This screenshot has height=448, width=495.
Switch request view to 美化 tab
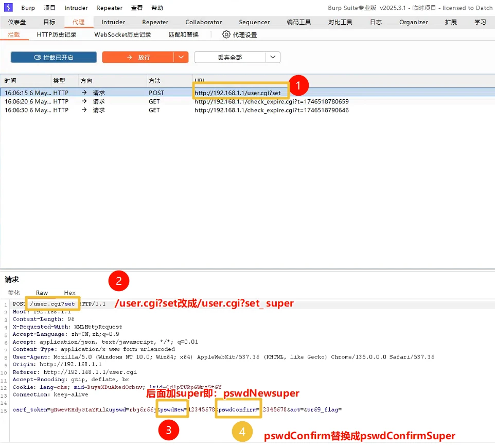[13, 293]
